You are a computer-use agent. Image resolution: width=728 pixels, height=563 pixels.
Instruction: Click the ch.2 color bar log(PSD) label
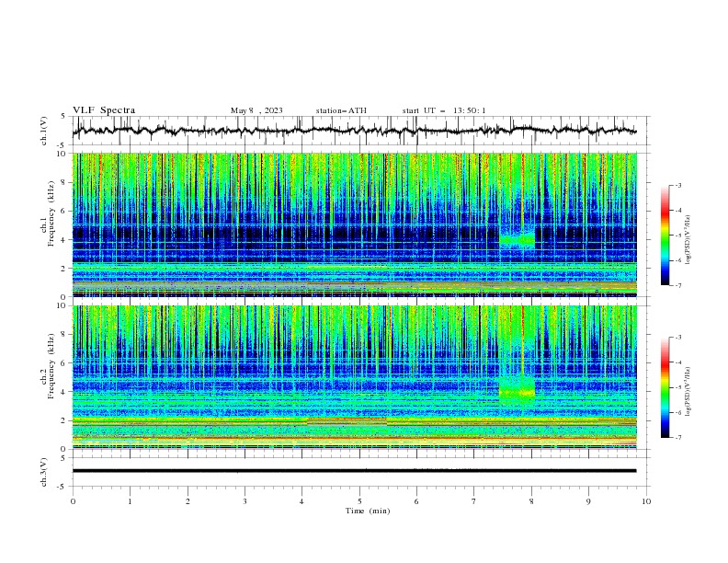[x=688, y=391]
